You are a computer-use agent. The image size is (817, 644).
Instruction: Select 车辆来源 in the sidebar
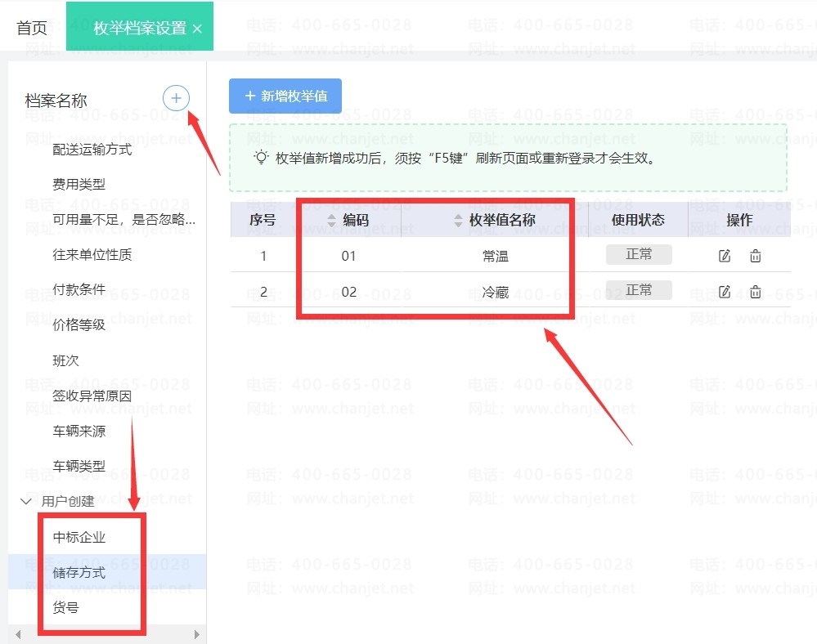[79, 431]
